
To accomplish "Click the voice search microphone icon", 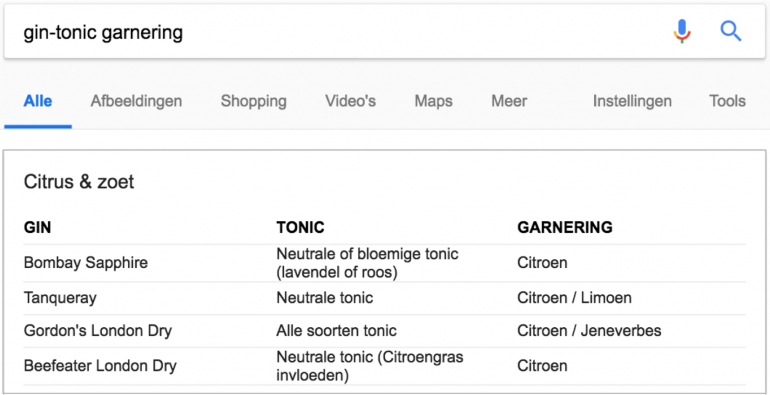I will 682,31.
